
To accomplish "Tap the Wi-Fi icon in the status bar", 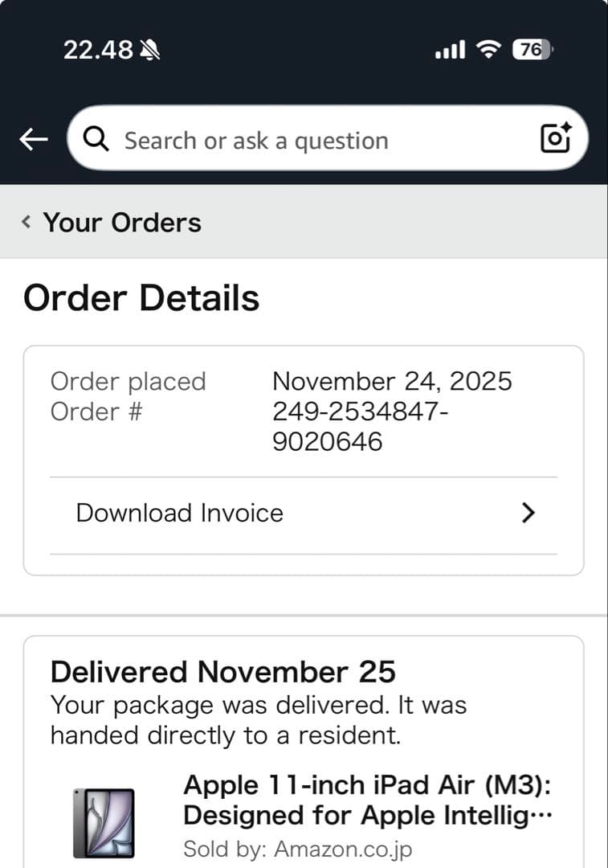I will click(x=489, y=49).
